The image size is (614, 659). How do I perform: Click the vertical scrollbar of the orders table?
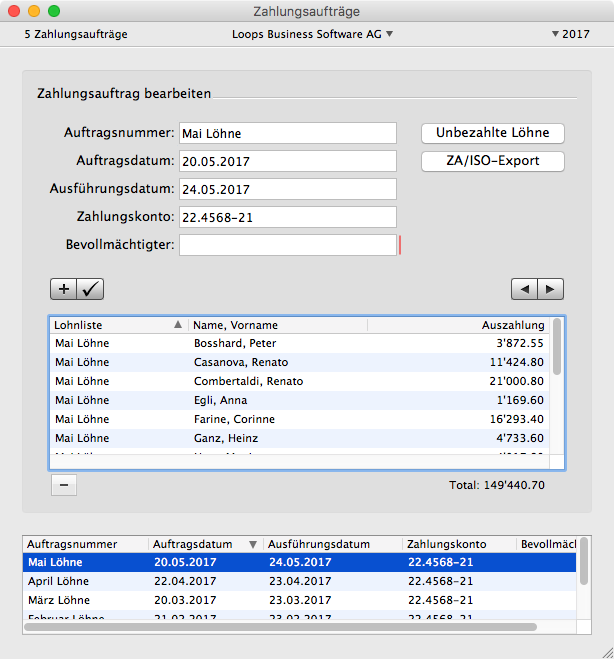584,561
